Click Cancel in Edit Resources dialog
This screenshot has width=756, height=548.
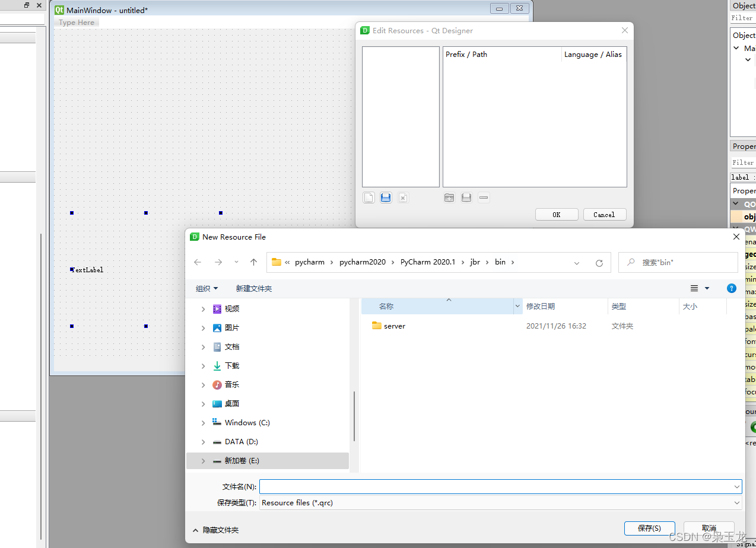click(605, 215)
